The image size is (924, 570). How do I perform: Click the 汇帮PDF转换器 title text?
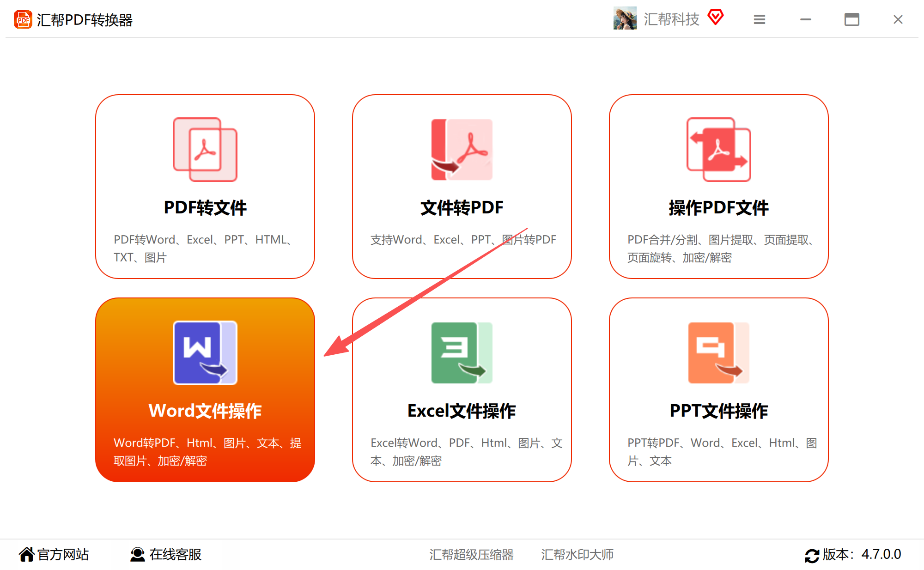point(85,20)
